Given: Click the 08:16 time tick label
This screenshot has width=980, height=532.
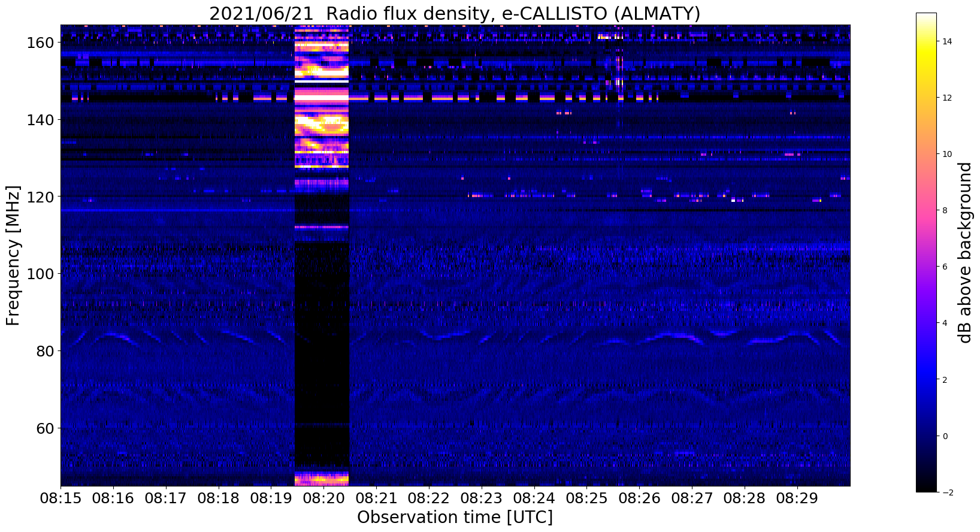Looking at the screenshot, I should (x=113, y=498).
